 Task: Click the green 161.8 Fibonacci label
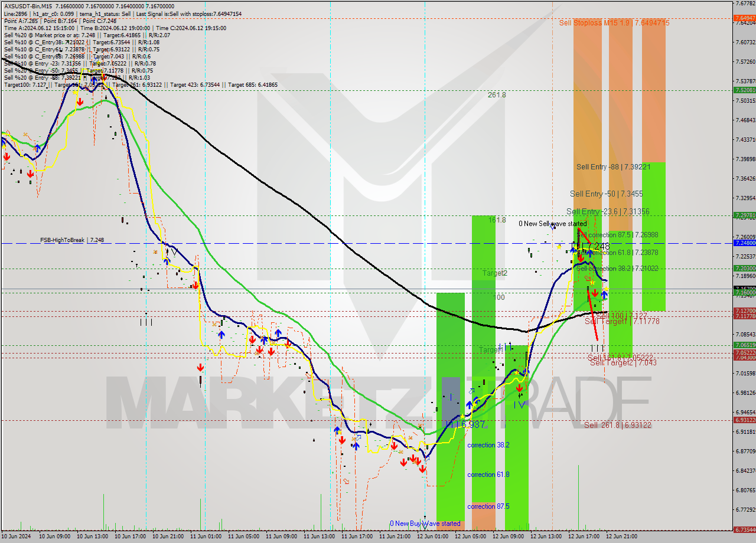pos(497,220)
